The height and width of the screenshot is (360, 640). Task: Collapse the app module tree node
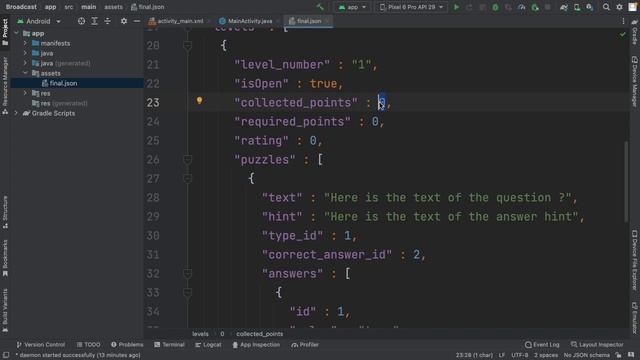click(x=16, y=33)
